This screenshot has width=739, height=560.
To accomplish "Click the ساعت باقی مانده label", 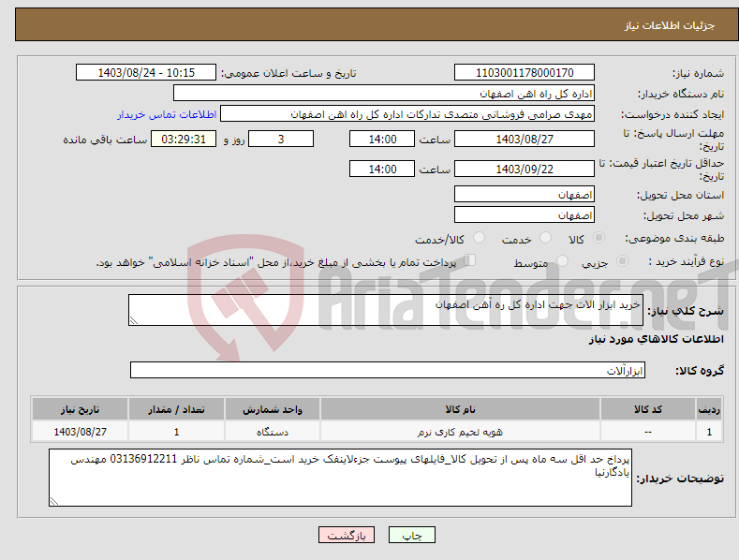I will click(105, 140).
